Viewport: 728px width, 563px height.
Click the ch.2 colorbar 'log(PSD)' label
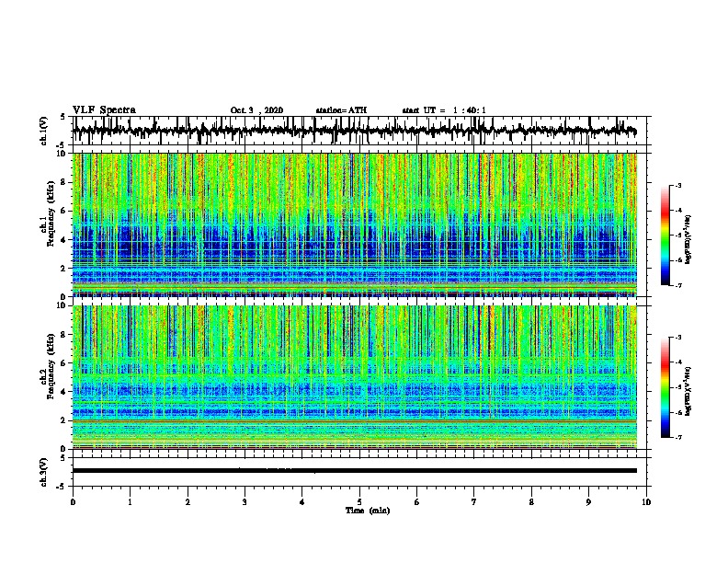click(x=688, y=391)
